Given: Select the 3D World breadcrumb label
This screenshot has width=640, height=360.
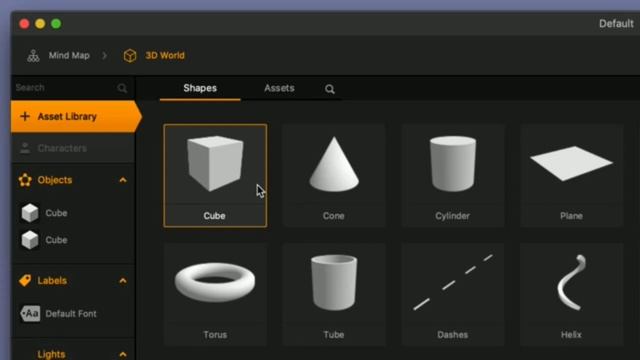Looking at the screenshot, I should 165,56.
